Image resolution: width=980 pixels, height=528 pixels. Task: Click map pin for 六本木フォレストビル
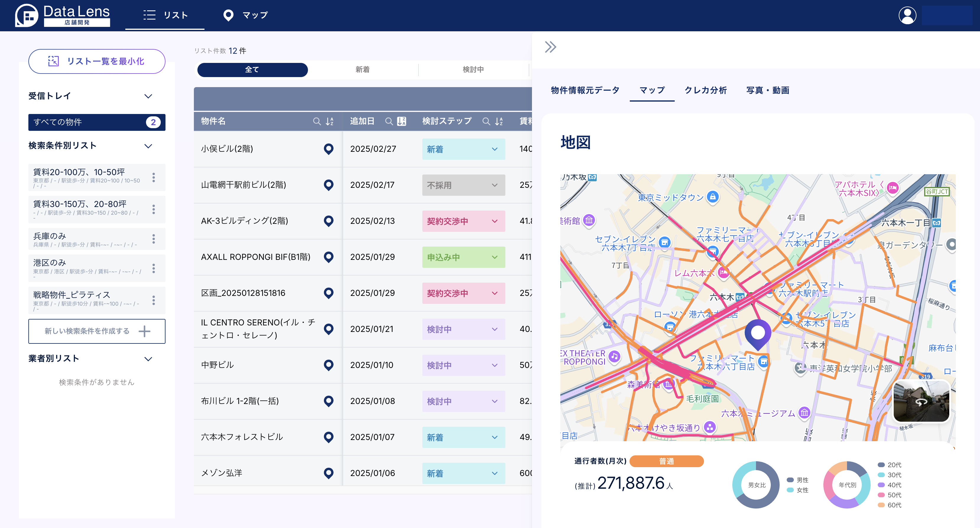tap(328, 437)
